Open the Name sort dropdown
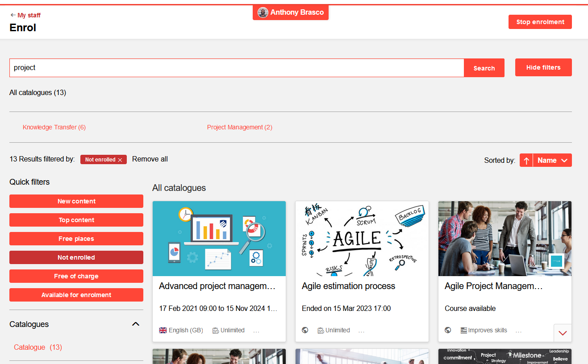Screen dimensions: 588x364 click(552, 161)
